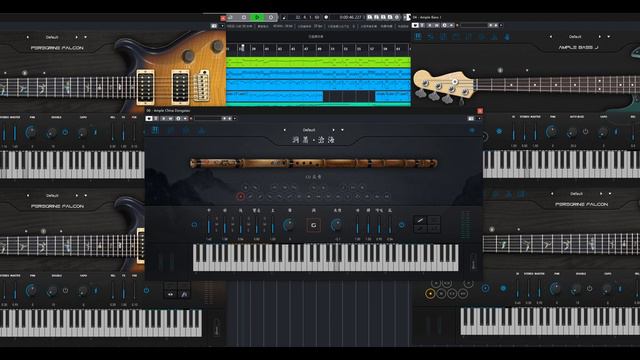Open preset dropdown arrow in top-left Peregrine Falcon
Screen dimensions: 640x360
coord(85,37)
